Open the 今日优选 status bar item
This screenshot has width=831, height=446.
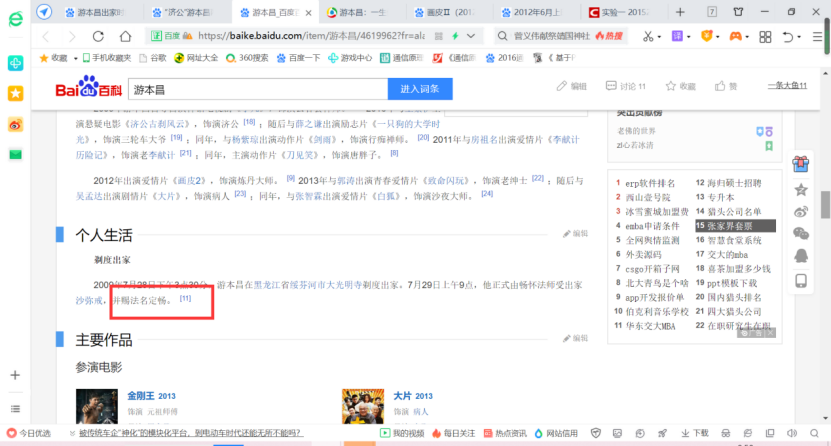click(x=29, y=433)
